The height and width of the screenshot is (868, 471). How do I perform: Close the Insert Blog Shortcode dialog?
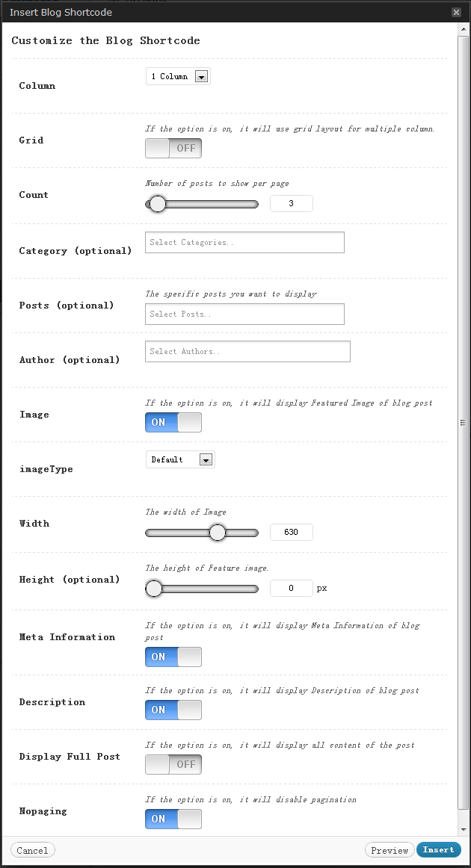tap(456, 12)
